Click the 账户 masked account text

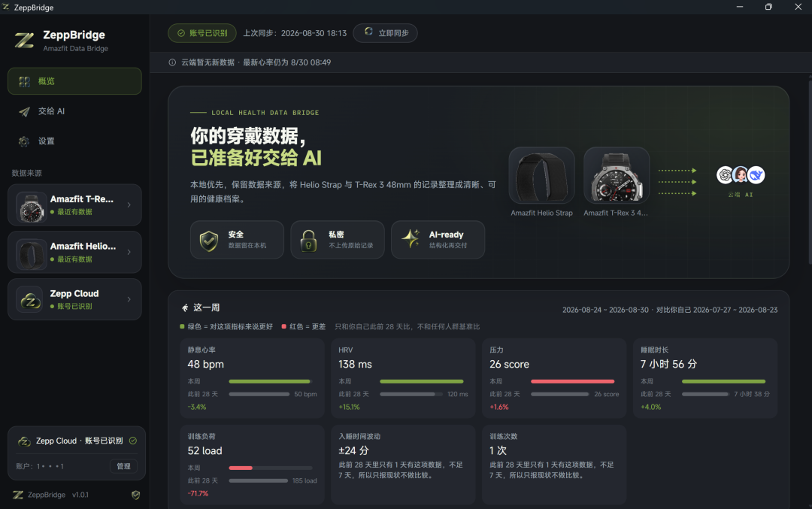[40, 466]
